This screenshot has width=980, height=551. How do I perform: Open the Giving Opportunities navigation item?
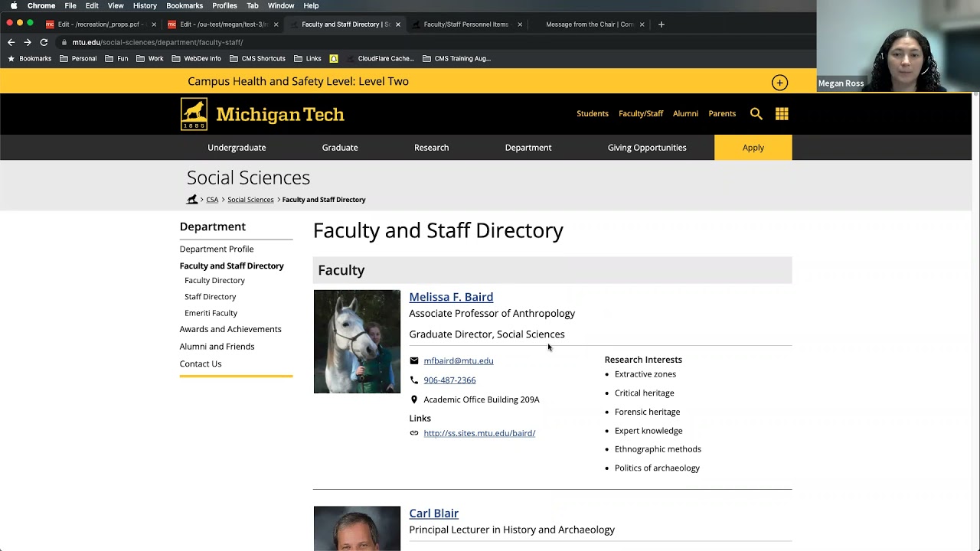tap(647, 148)
